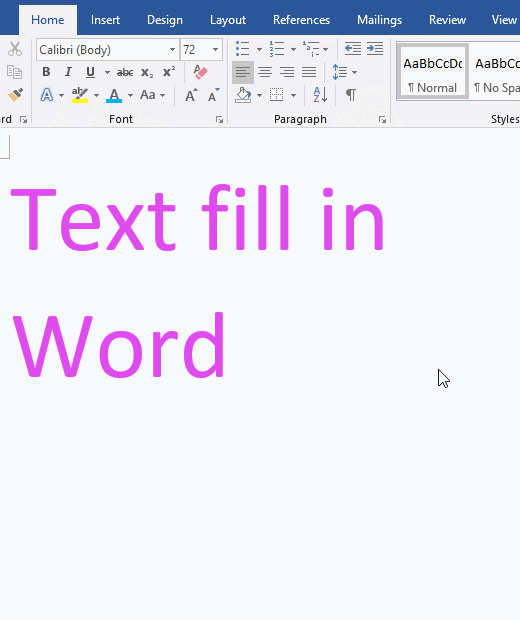520x620 pixels.
Task: Toggle Italic formatting
Action: (68, 72)
